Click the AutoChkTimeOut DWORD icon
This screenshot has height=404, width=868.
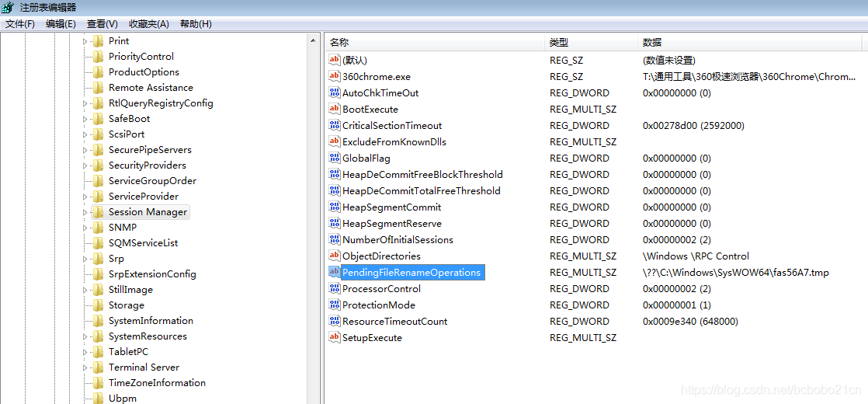click(335, 92)
